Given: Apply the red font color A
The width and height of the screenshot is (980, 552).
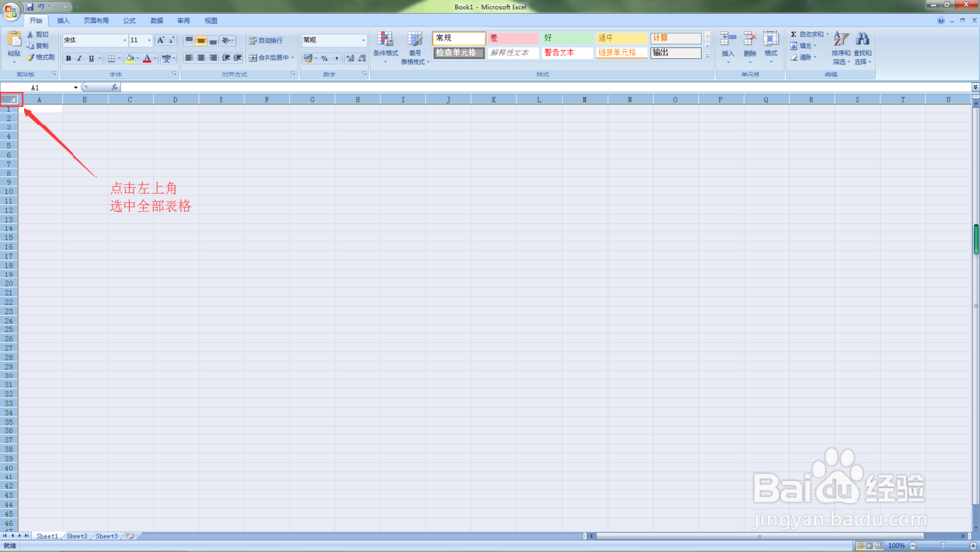Looking at the screenshot, I should click(147, 58).
